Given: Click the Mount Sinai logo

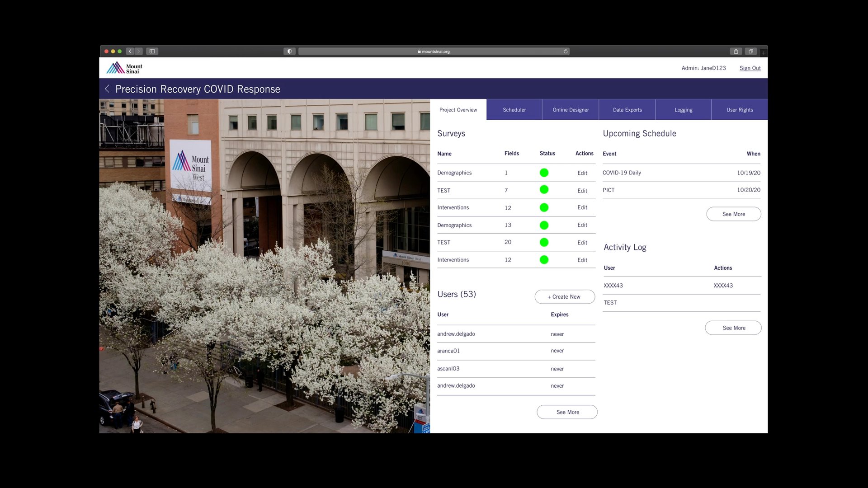Looking at the screenshot, I should [124, 68].
